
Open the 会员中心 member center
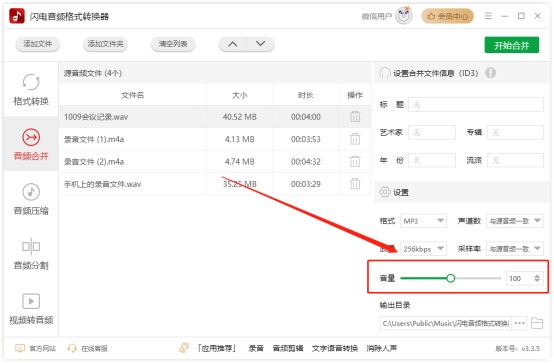point(447,16)
